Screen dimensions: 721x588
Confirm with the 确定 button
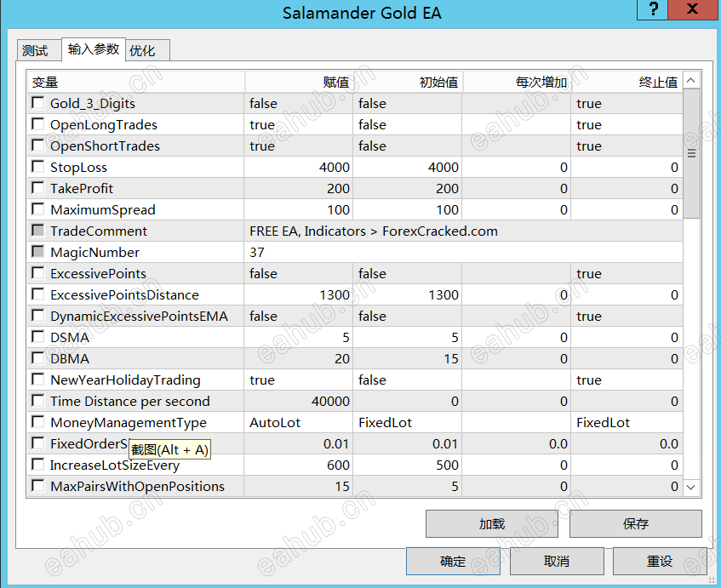coord(453,561)
